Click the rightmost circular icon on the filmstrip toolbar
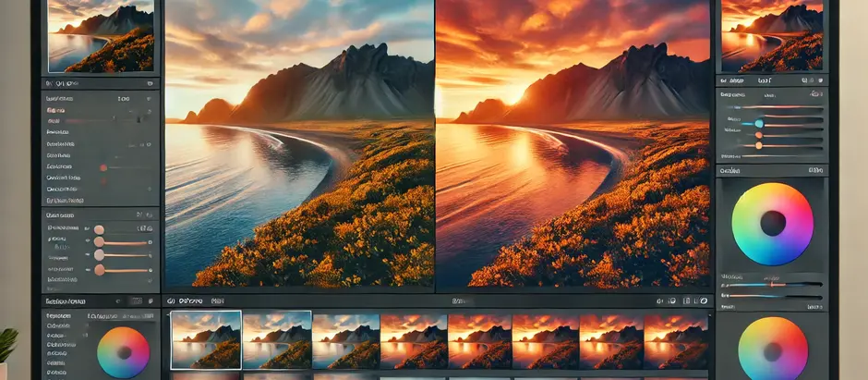The width and height of the screenshot is (868, 380). (x=704, y=301)
